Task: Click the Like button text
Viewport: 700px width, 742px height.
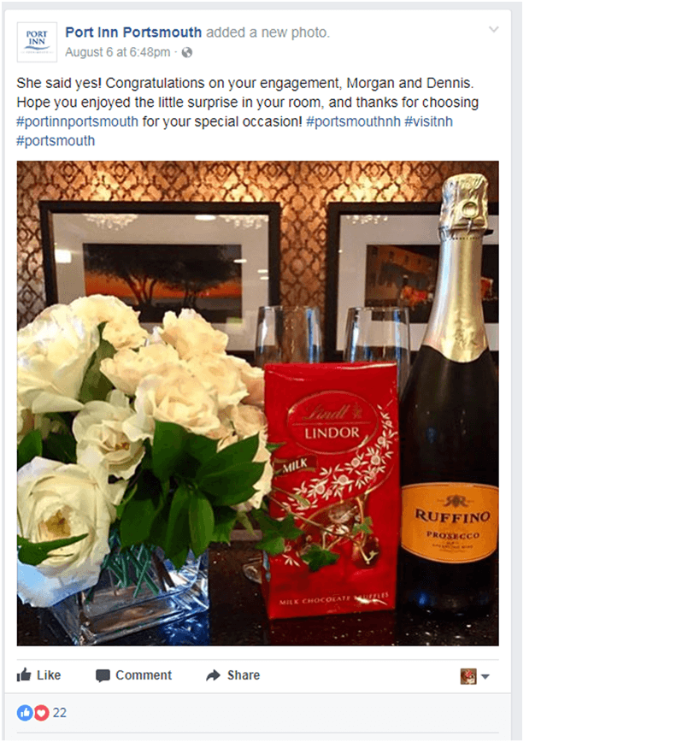Action: 49,675
